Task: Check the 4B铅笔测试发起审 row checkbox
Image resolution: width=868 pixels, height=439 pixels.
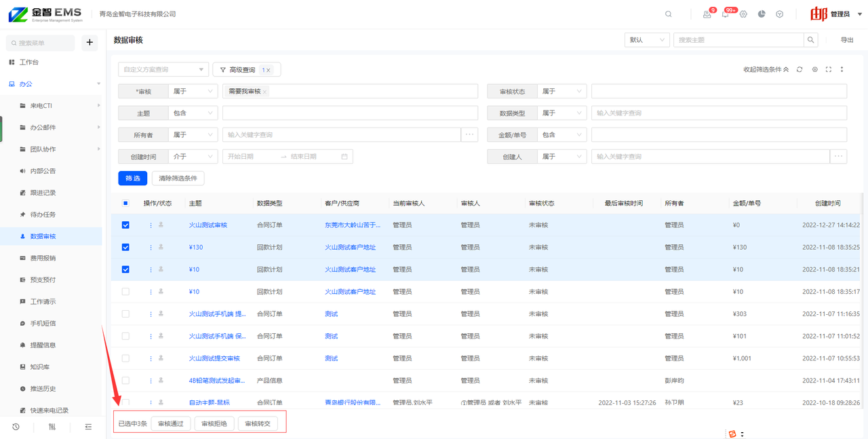Action: pyautogui.click(x=125, y=381)
